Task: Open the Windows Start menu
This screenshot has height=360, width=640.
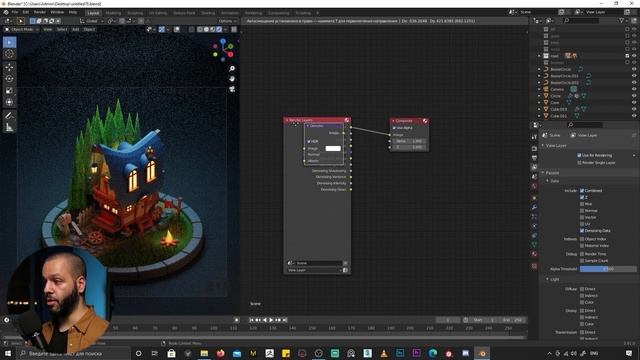Action: 8,353
